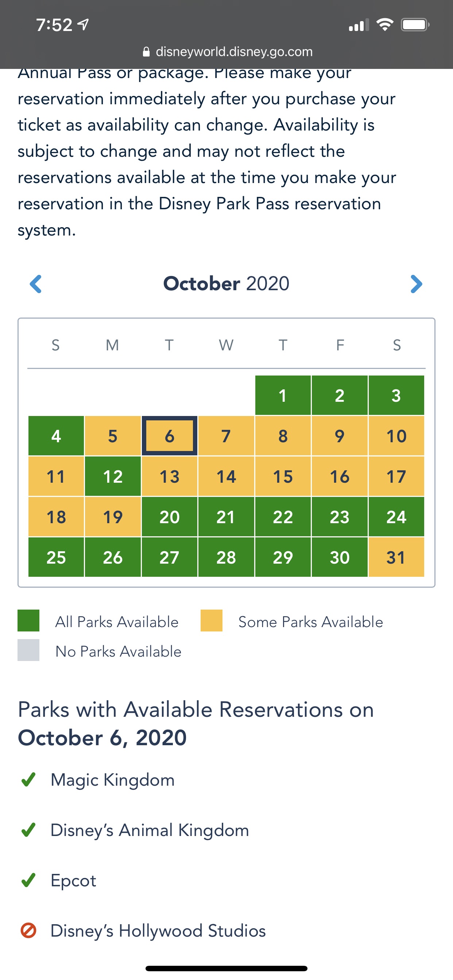This screenshot has height=980, width=453.
Task: Tap the green All Parks Available swatch
Action: (x=28, y=621)
